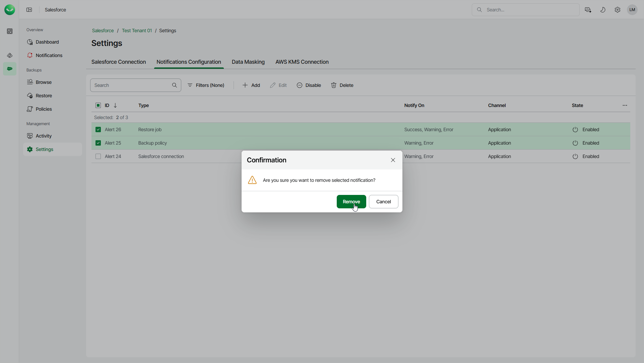644x363 pixels.
Task: Toggle ID column sort arrow
Action: (115, 105)
